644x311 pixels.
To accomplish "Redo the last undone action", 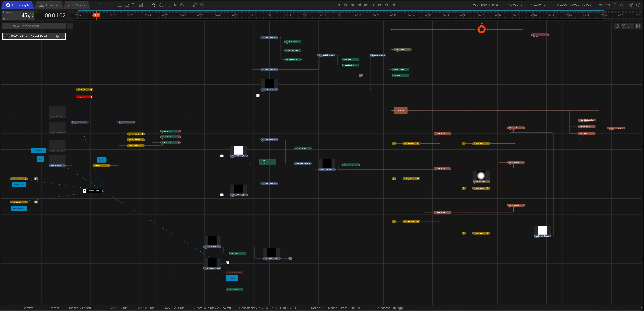I will pyautogui.click(x=106, y=5).
